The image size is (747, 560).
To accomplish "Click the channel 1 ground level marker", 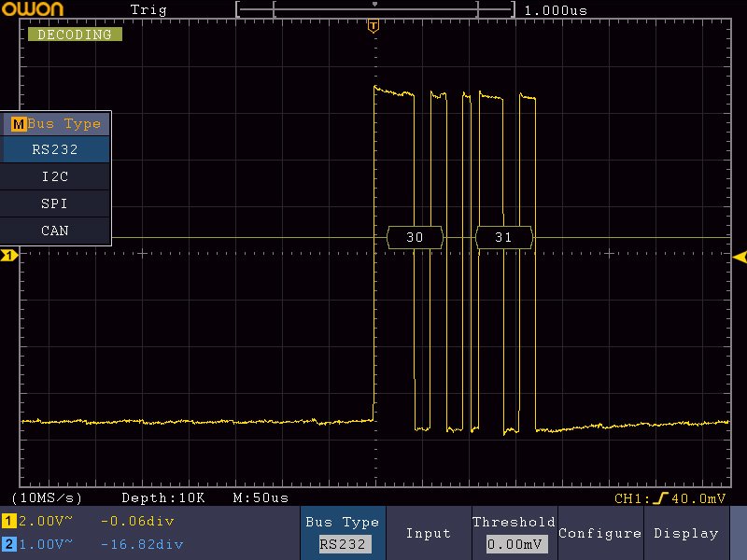I will click(x=8, y=256).
